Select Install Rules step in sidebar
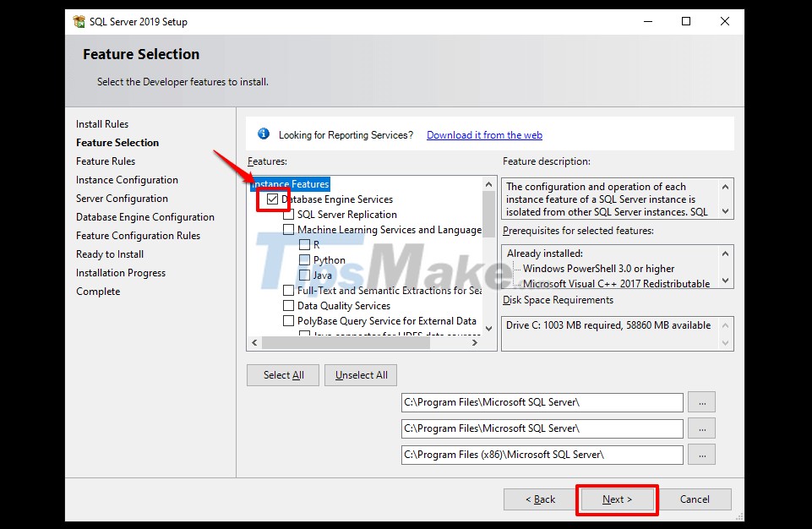 pyautogui.click(x=102, y=124)
